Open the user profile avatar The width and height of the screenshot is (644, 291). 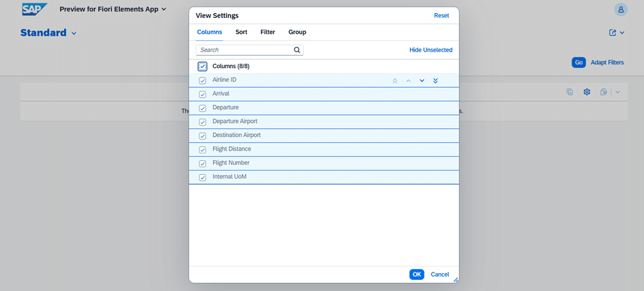pos(620,9)
